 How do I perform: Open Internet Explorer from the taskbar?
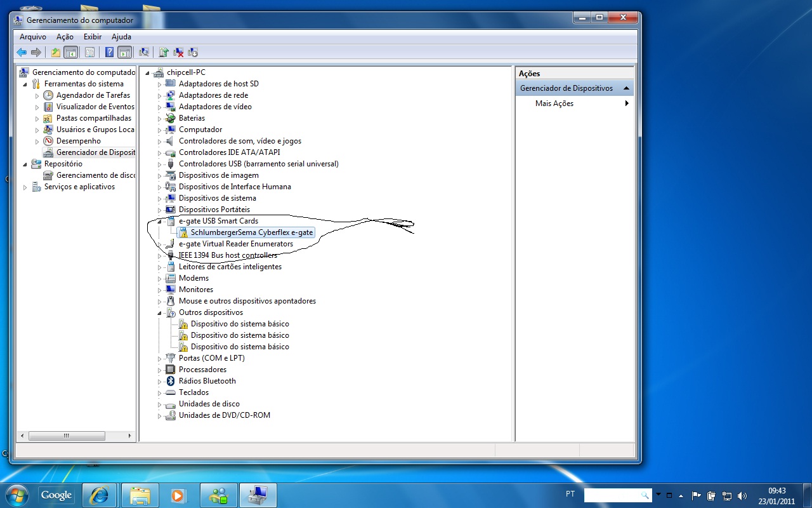click(98, 495)
